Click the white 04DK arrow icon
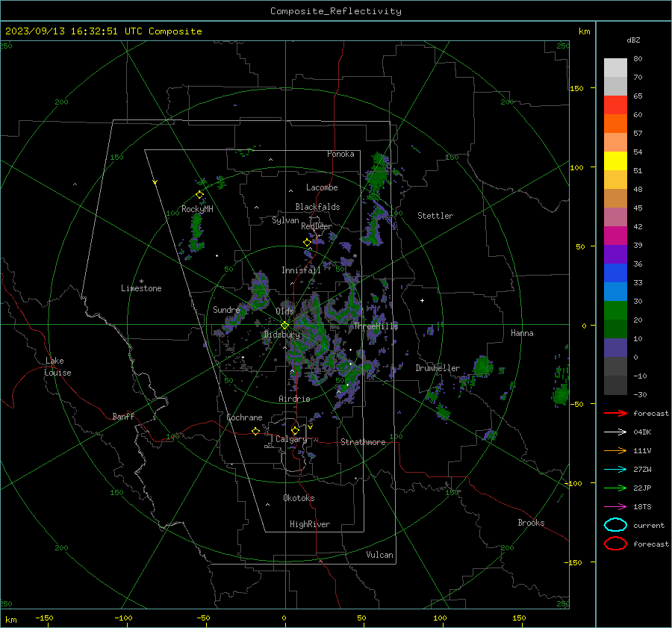 tap(615, 432)
